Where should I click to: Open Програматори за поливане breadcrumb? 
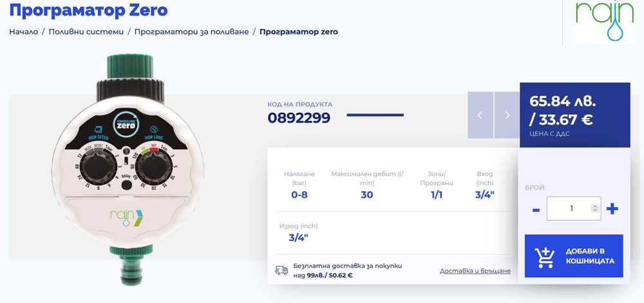tap(191, 32)
